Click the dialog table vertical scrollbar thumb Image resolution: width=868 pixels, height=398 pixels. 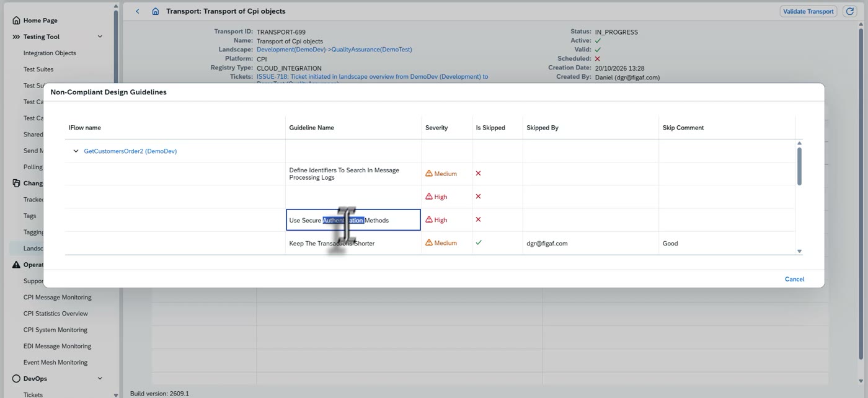point(799,166)
